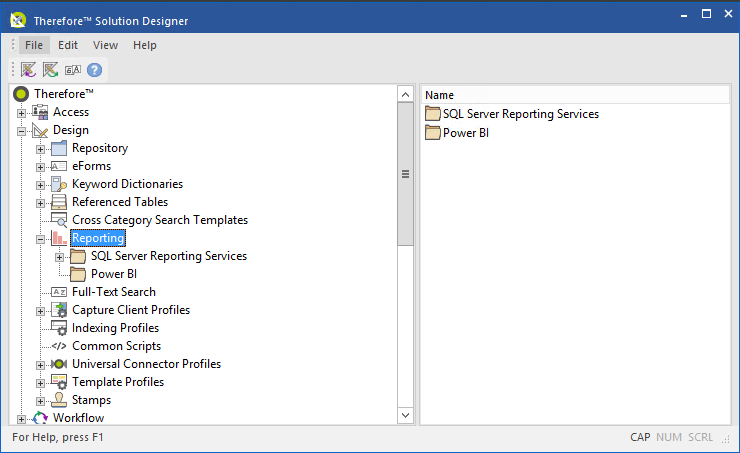Open the View menu
Image resolution: width=740 pixels, height=453 pixels.
(105, 45)
